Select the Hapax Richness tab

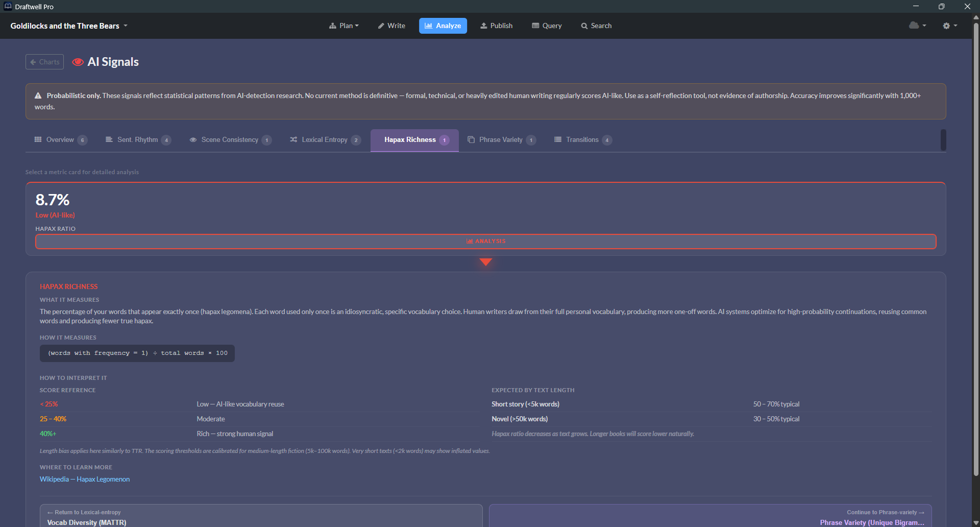coord(414,140)
